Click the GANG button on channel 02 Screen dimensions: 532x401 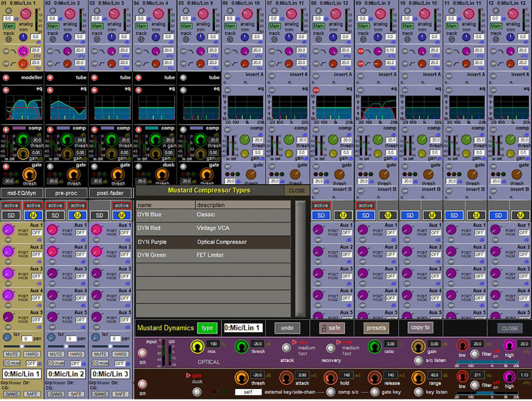click(x=56, y=394)
